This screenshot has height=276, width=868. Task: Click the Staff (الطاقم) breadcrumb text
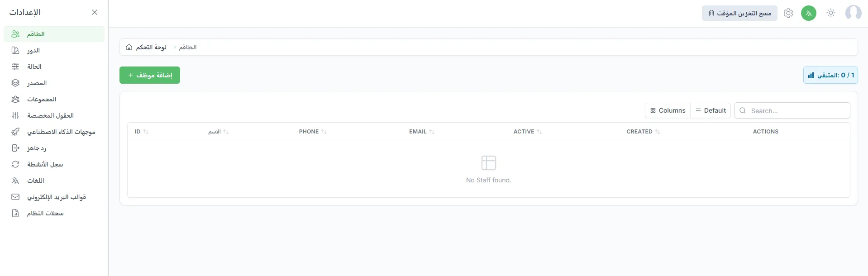pos(188,47)
